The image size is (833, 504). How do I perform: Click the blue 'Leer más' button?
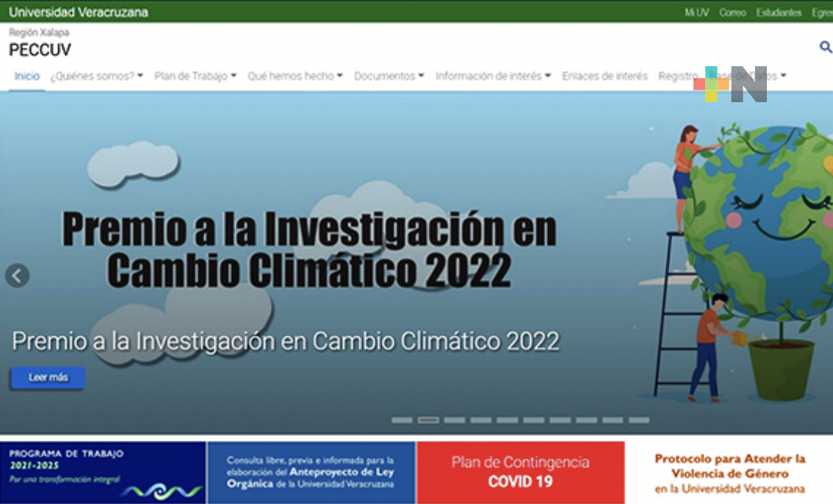48,378
